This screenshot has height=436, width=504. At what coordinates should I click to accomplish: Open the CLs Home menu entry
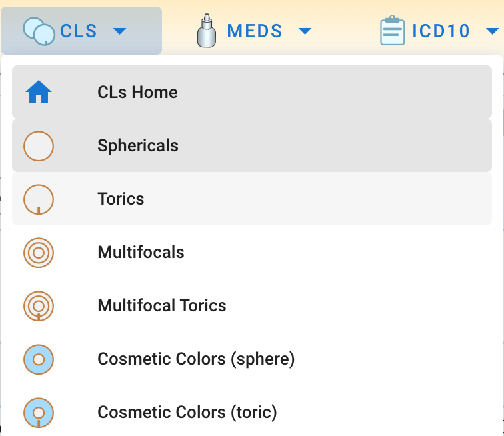click(137, 92)
